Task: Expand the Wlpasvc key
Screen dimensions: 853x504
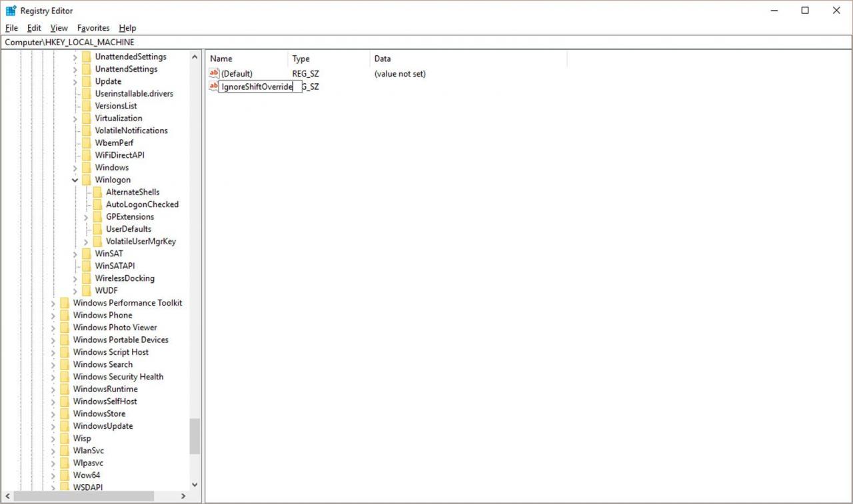Action: pos(53,463)
